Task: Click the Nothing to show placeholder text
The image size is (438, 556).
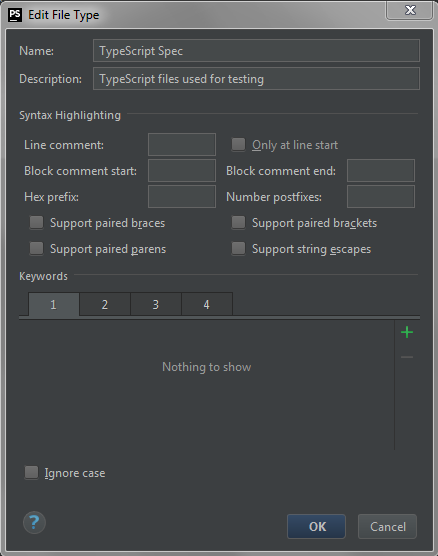Action: [207, 367]
